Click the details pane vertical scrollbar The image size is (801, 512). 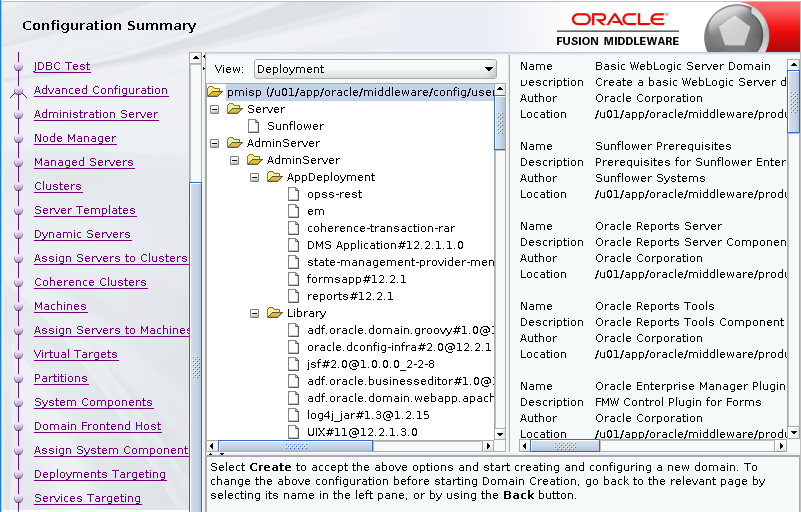pyautogui.click(x=793, y=100)
